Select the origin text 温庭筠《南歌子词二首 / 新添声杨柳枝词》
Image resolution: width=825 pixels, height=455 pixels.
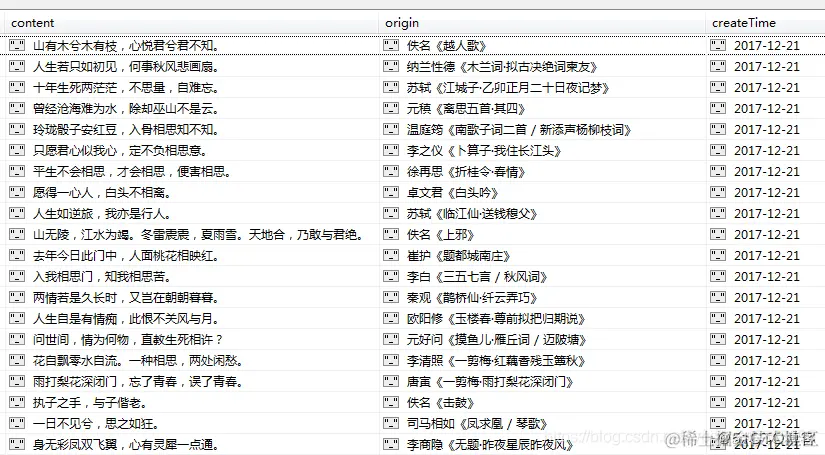coord(519,130)
